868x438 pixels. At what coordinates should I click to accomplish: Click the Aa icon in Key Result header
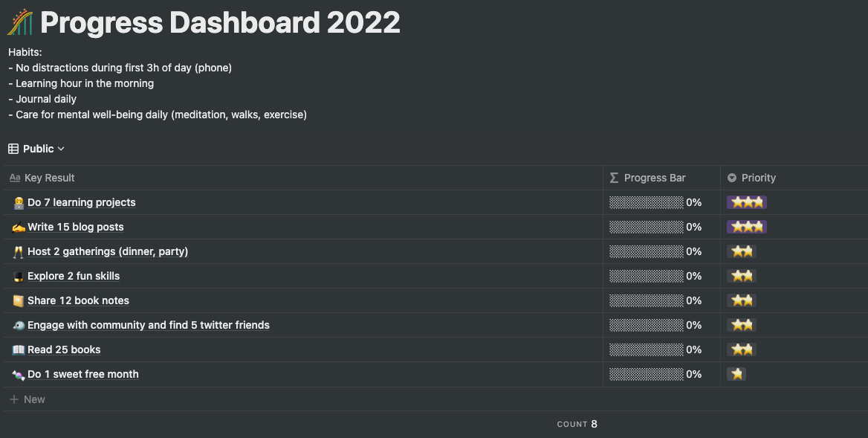(15, 178)
